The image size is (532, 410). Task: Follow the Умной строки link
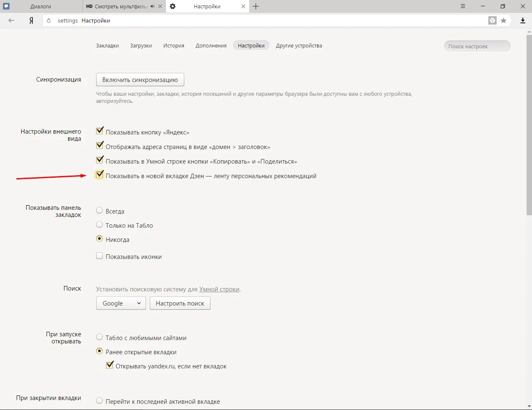(x=219, y=289)
